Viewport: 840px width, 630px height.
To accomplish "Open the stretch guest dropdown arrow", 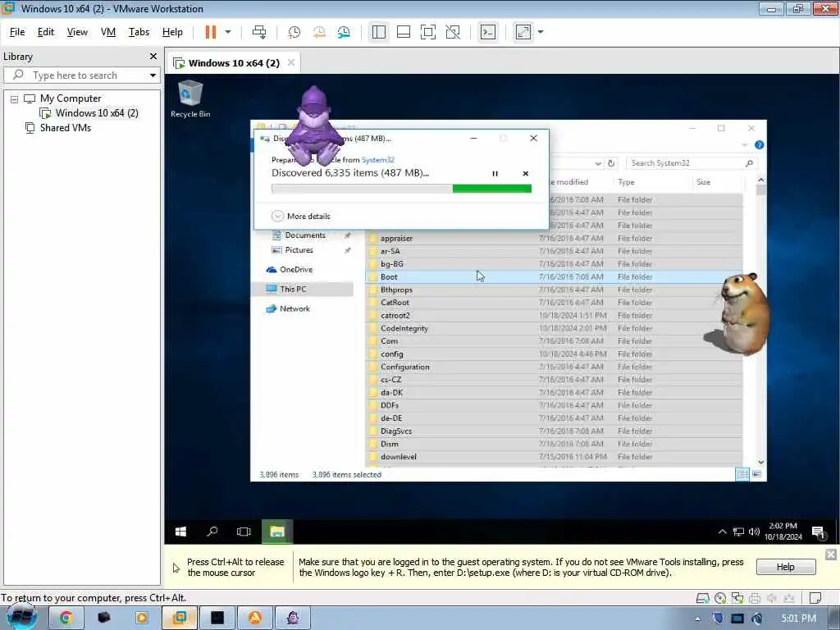I will 541,32.
